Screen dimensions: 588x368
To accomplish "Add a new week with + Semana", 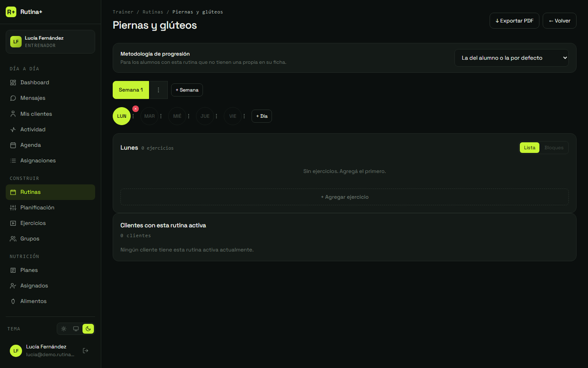I will coord(187,90).
